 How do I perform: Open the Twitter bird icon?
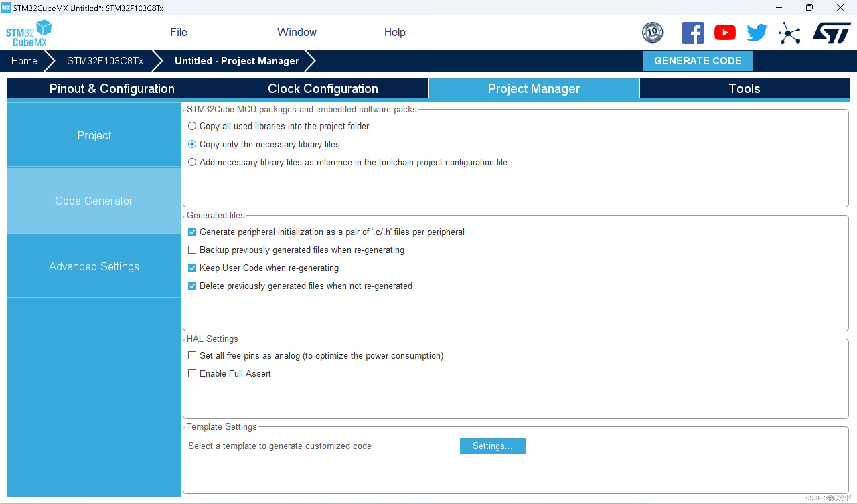pos(757,33)
